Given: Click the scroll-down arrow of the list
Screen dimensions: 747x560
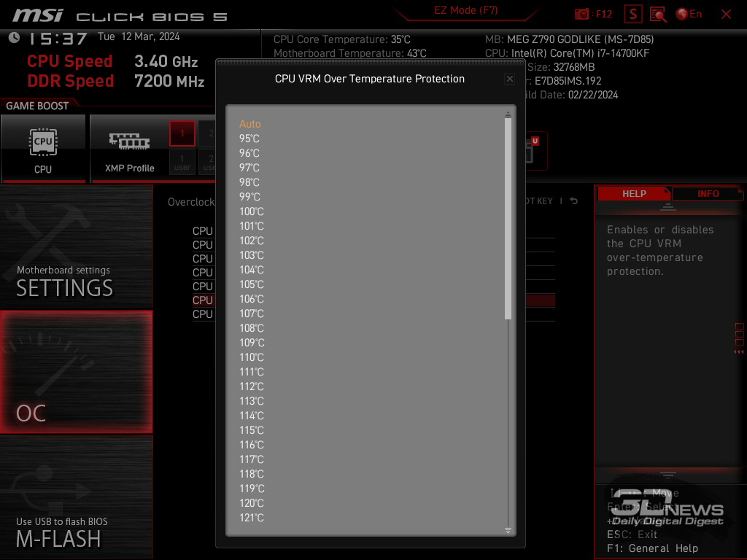Looking at the screenshot, I should (508, 531).
